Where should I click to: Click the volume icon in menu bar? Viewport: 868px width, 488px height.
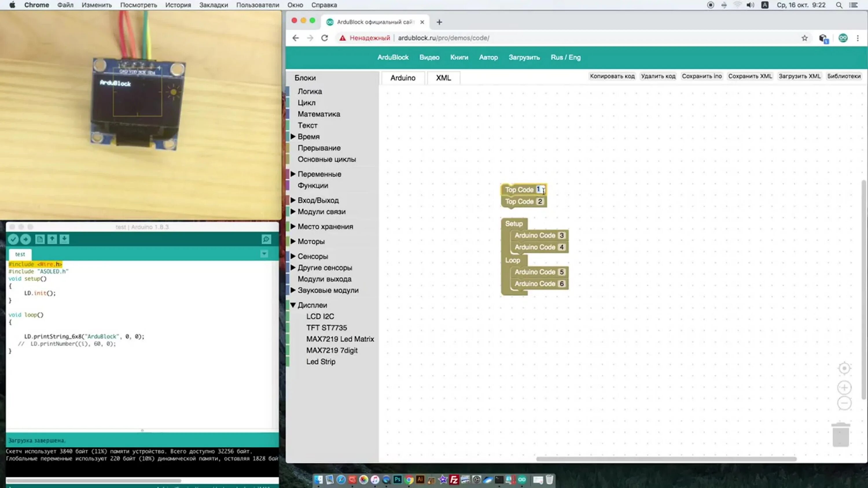tap(751, 5)
